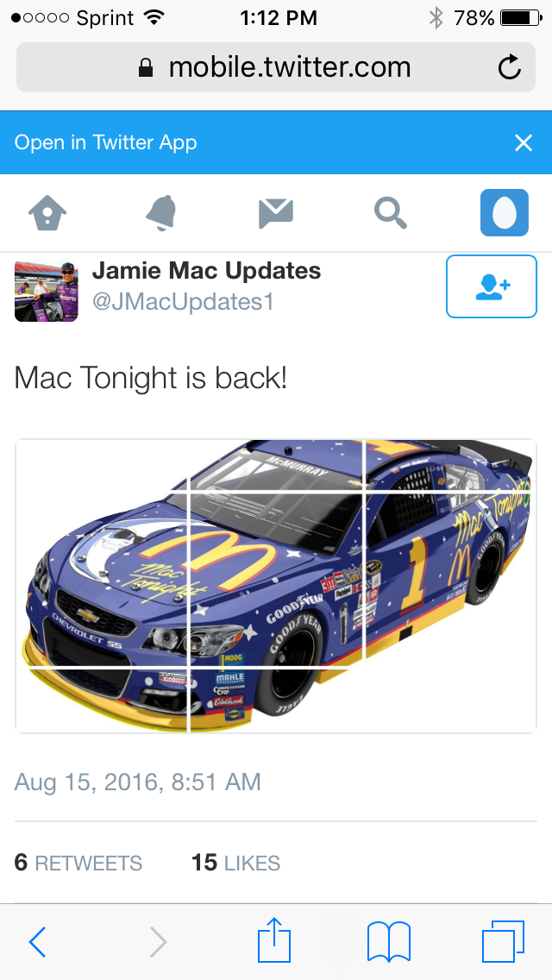Open the Jamie Mac Updates profile picture

[x=47, y=292]
